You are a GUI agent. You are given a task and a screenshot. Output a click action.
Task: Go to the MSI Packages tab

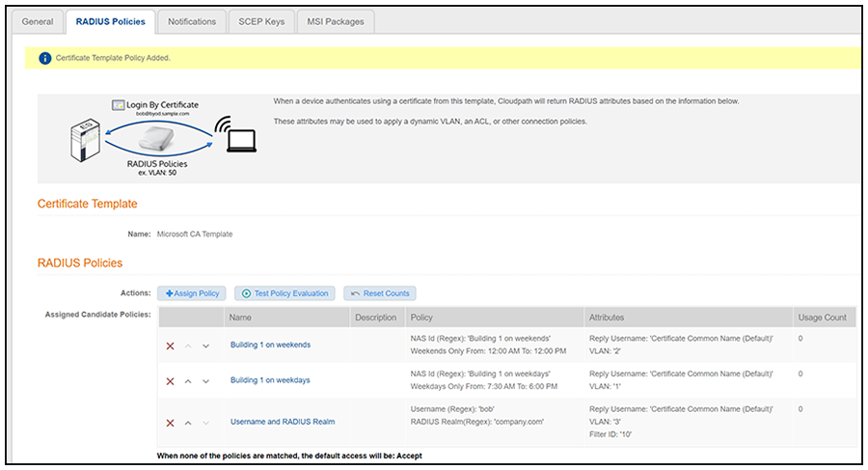click(336, 21)
